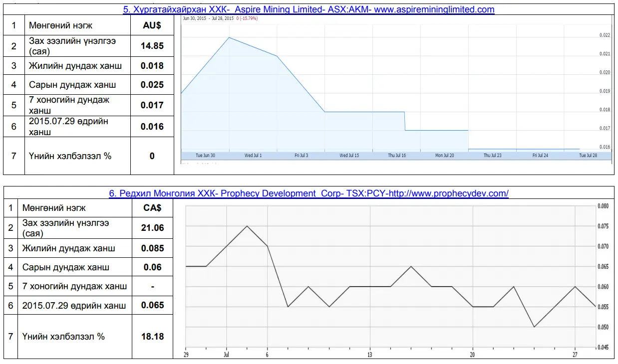Click the yearly average value 0.085
Viewport: 618px width, 364px height.
point(152,248)
